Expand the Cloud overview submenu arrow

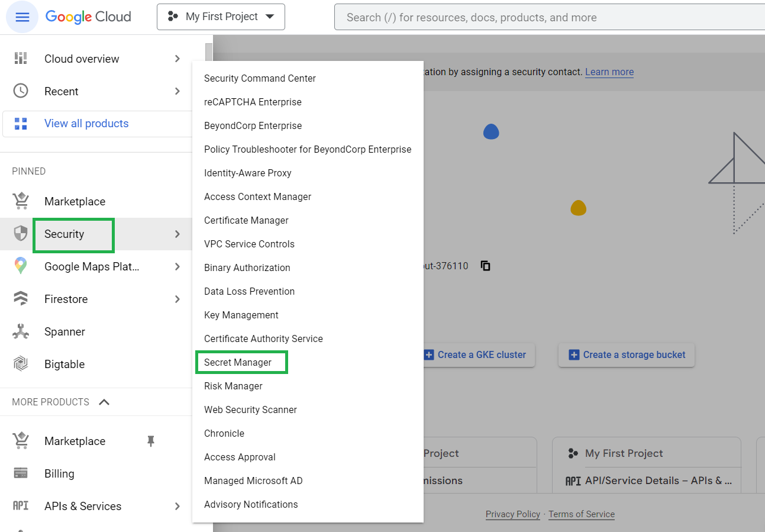(x=177, y=59)
